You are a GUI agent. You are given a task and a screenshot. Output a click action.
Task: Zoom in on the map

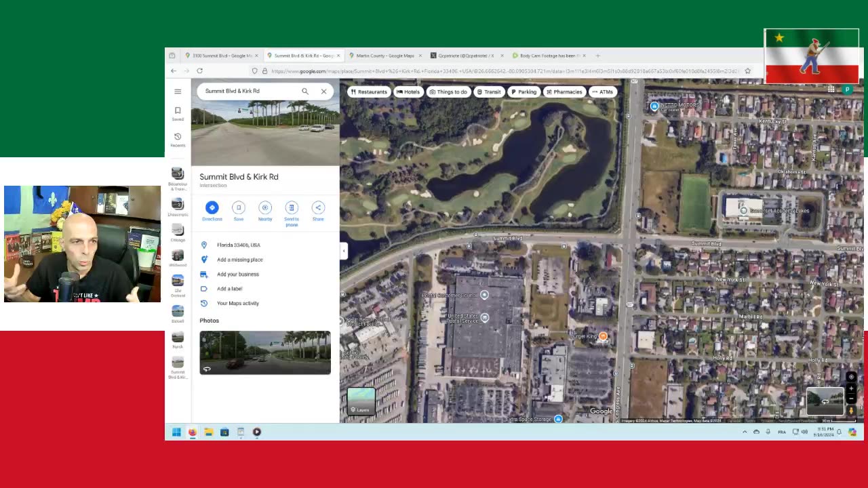[x=851, y=389]
